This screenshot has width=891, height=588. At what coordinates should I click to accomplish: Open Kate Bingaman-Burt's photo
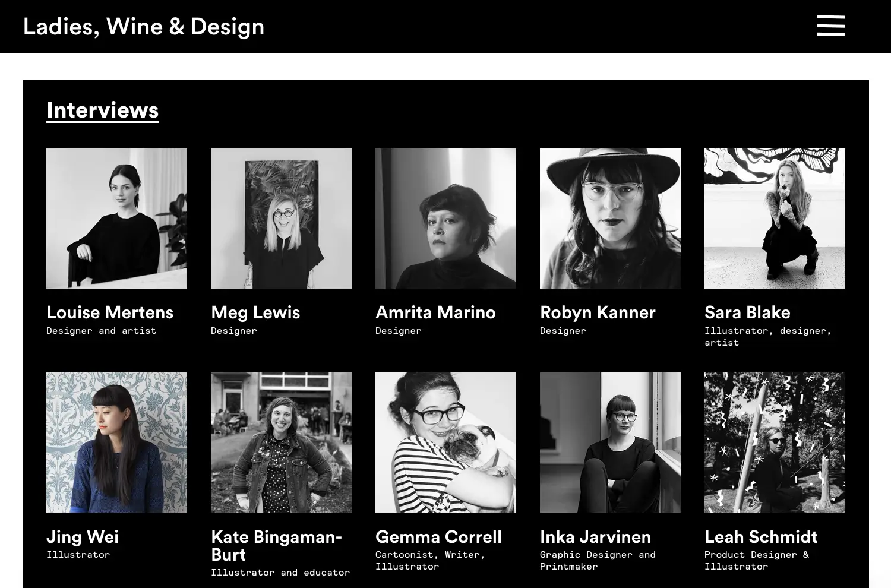[281, 442]
